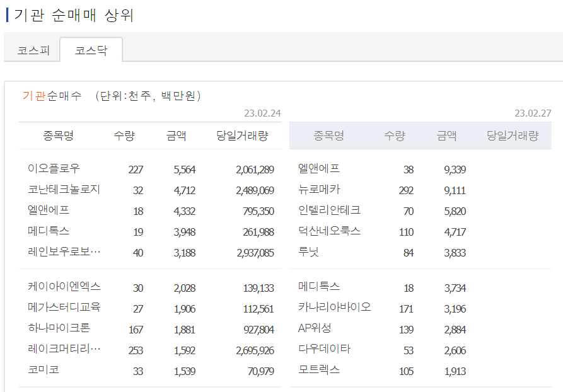Open 다우데이타 stock link
Image resolution: width=563 pixels, height=392 pixels.
[x=324, y=349]
